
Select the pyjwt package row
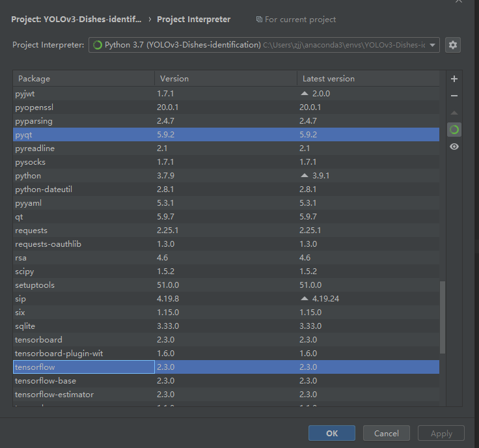click(226, 94)
